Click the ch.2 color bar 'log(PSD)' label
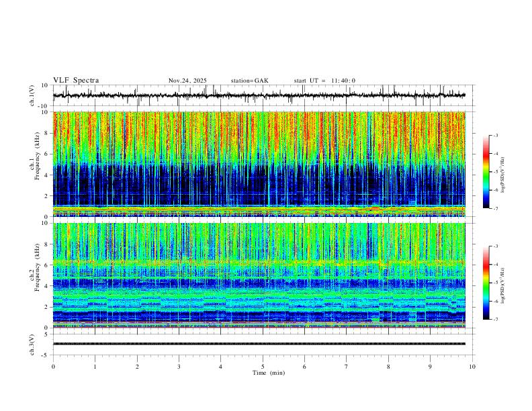532x411 pixels. click(x=502, y=285)
